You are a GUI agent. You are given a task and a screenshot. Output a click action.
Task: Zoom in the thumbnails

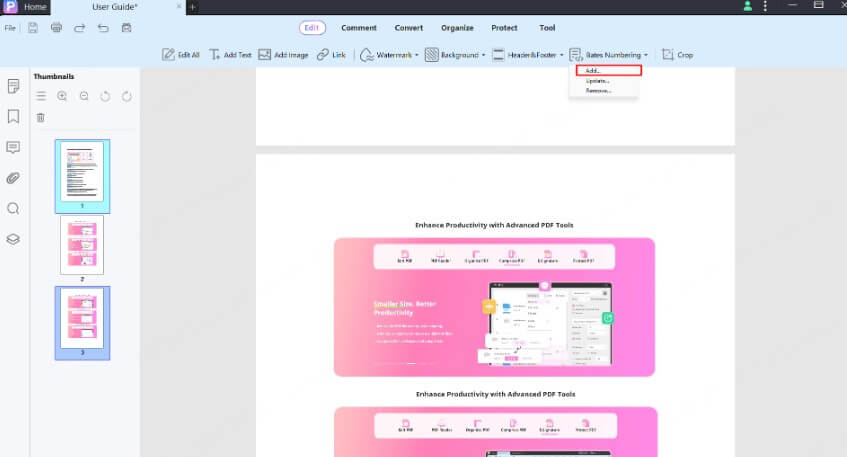point(62,96)
